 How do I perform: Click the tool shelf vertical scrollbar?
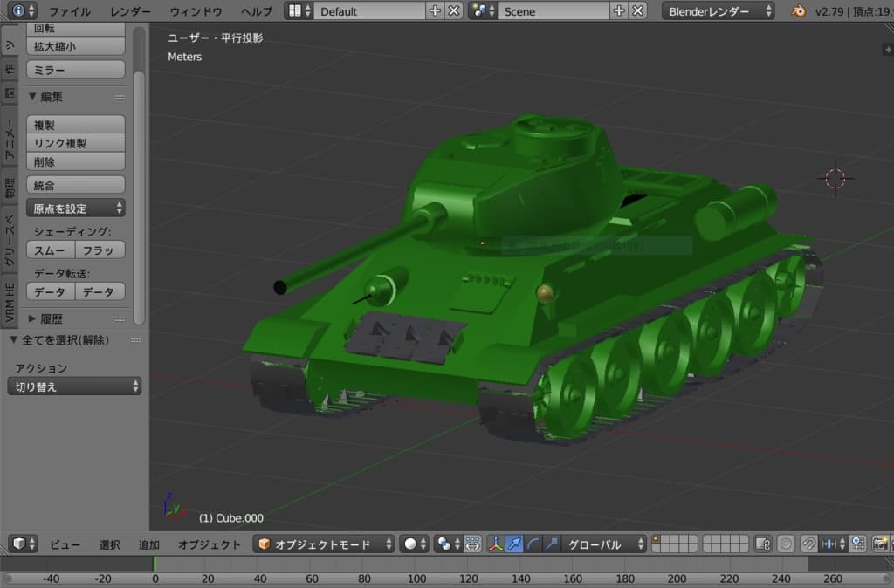click(139, 198)
